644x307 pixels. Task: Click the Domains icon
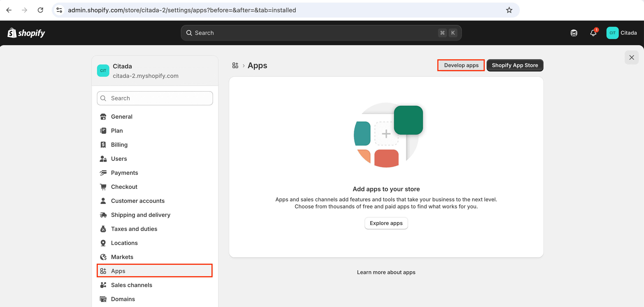[x=103, y=299]
